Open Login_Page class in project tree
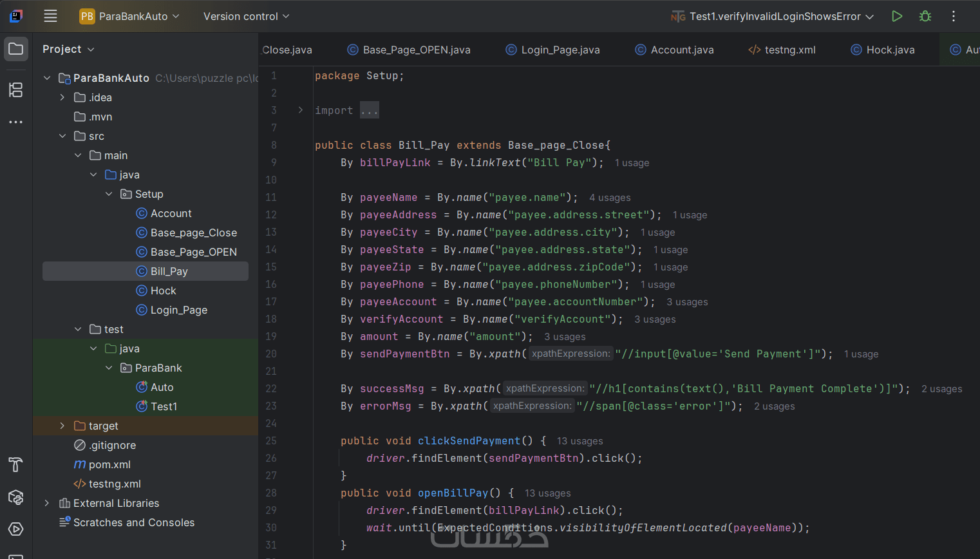Viewport: 980px width, 559px height. [x=178, y=310]
